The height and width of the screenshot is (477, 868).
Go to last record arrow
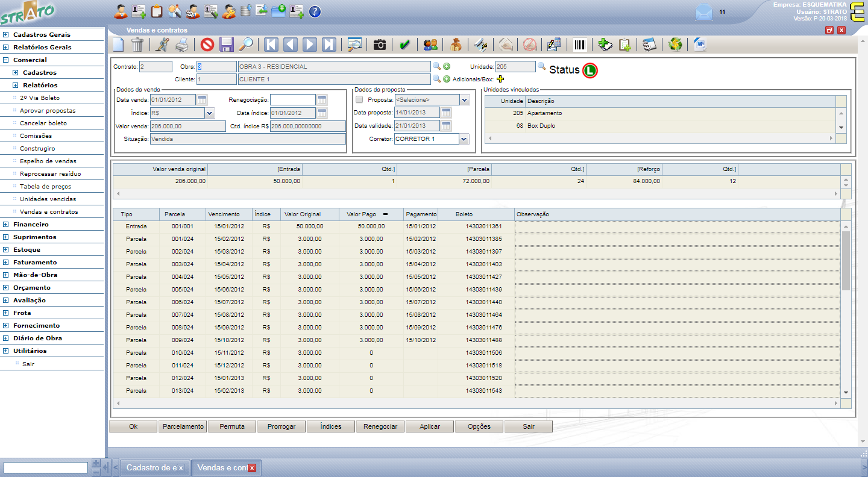point(329,45)
